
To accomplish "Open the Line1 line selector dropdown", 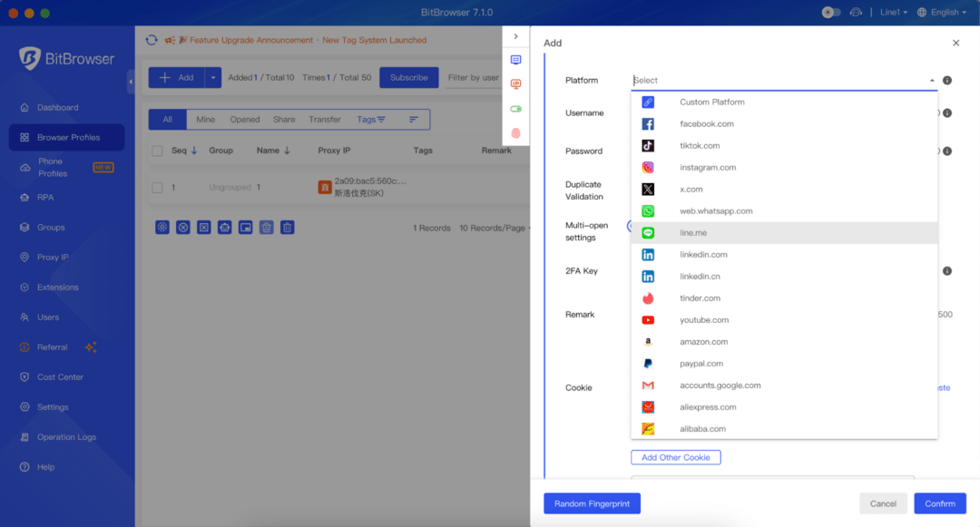I will click(892, 12).
